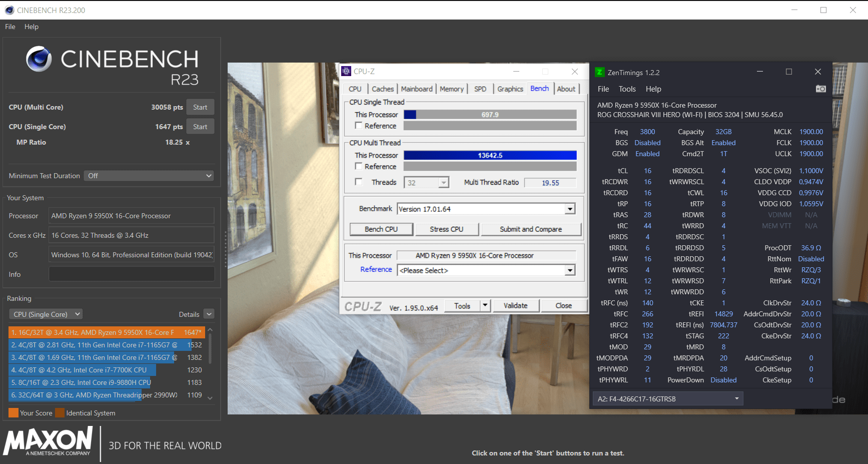Switch to the Graphics tab in CPU-Z
868x464 pixels.
[x=510, y=89]
